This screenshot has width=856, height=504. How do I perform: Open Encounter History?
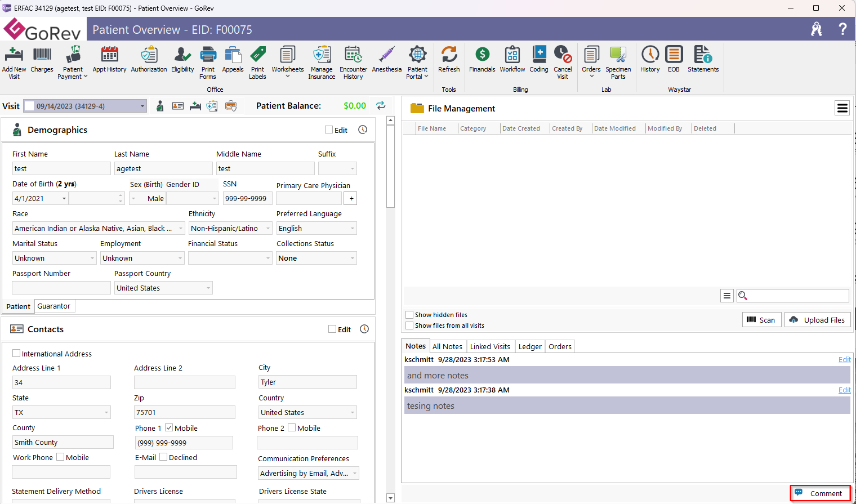point(353,63)
